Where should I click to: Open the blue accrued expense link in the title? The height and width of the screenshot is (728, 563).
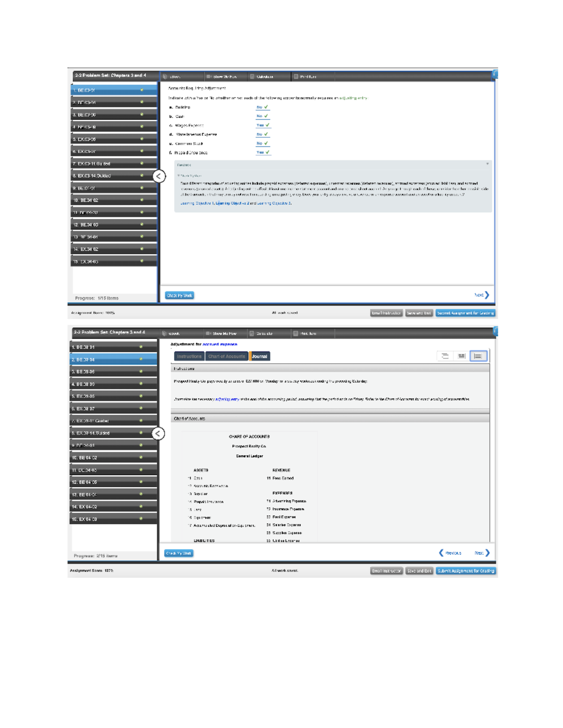220,345
